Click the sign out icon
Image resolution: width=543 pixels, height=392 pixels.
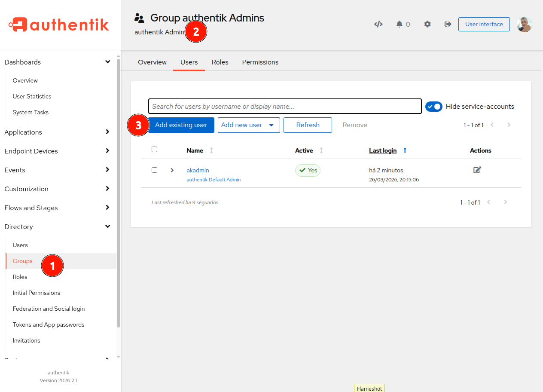(x=448, y=24)
